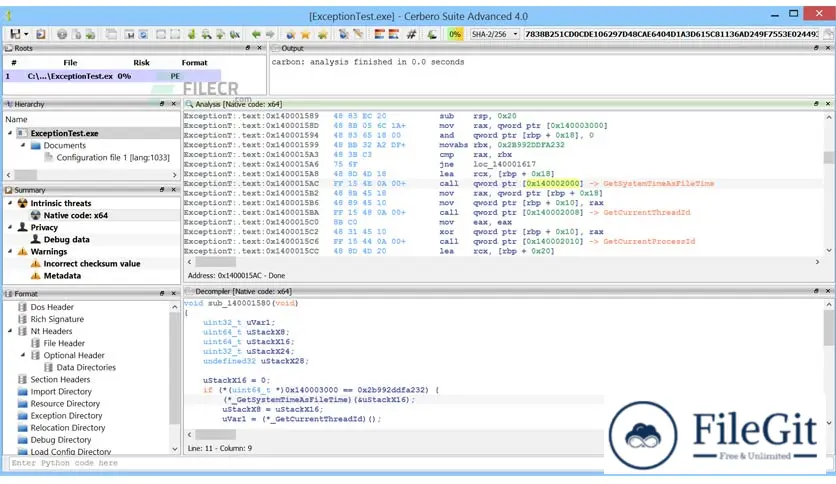
Task: Click the grey forward navigation arrow
Action: tap(270, 34)
